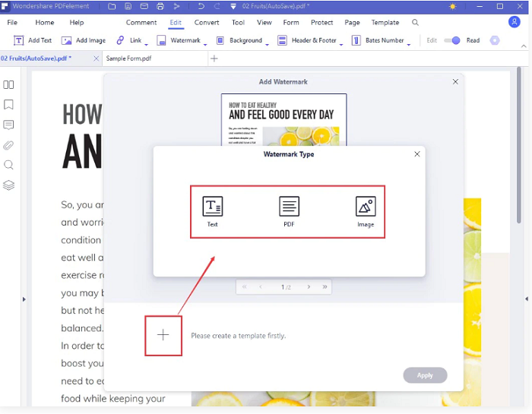Switch to the Page tab
This screenshot has height=414, width=532.
pos(352,22)
